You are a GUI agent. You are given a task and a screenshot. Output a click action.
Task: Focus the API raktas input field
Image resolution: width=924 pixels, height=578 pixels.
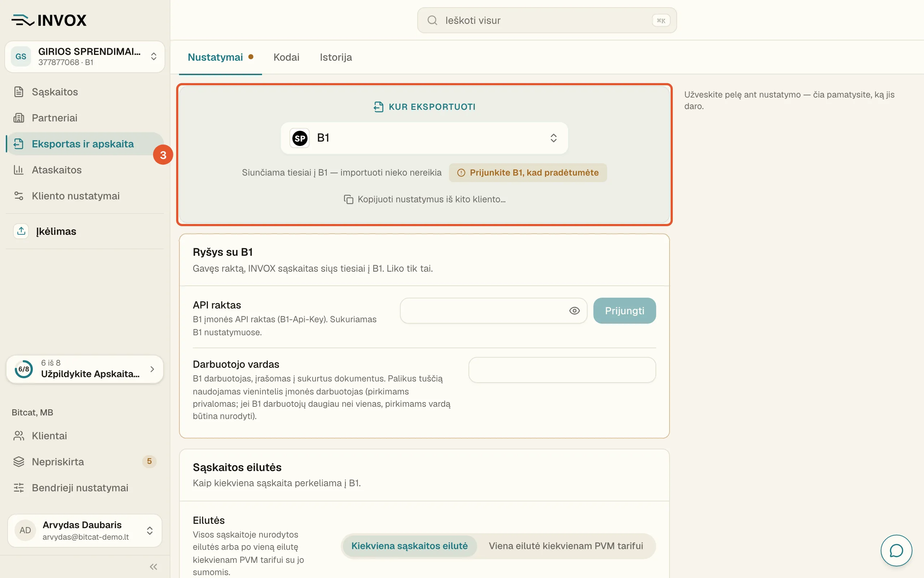(x=493, y=311)
